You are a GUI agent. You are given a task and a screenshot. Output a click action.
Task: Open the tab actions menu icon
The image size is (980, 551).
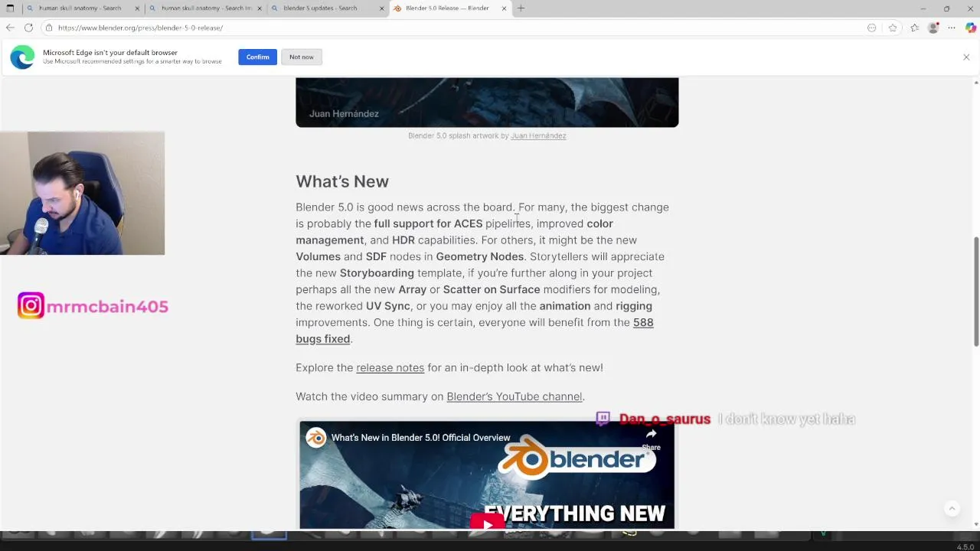10,8
